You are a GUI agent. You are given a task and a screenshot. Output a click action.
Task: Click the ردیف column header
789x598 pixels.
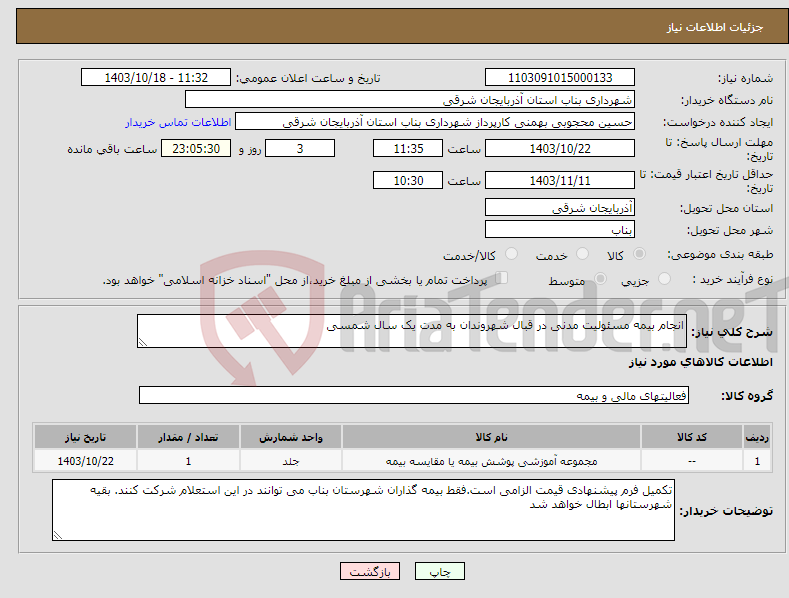pos(757,437)
